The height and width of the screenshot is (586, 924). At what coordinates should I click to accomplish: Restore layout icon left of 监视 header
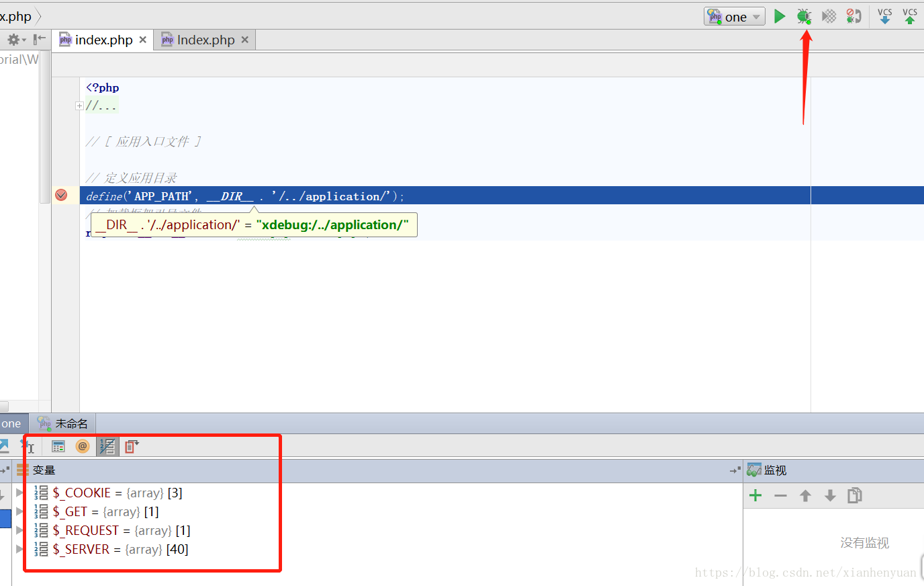pos(735,470)
